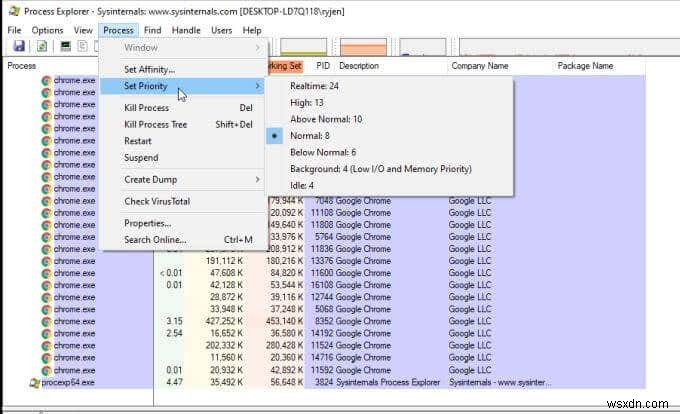Open the orange commit history mini graph
This screenshot has width=680, height=414.
363,47
